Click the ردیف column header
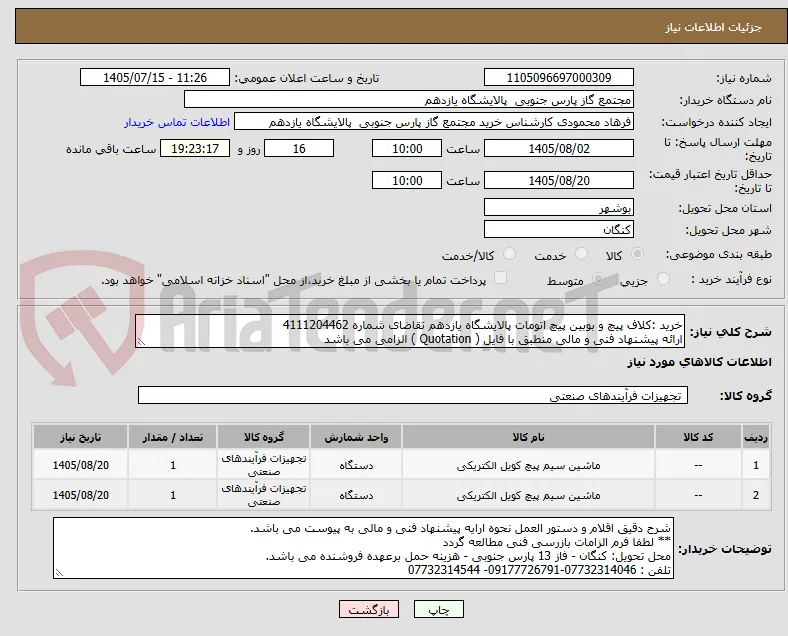 coord(755,437)
